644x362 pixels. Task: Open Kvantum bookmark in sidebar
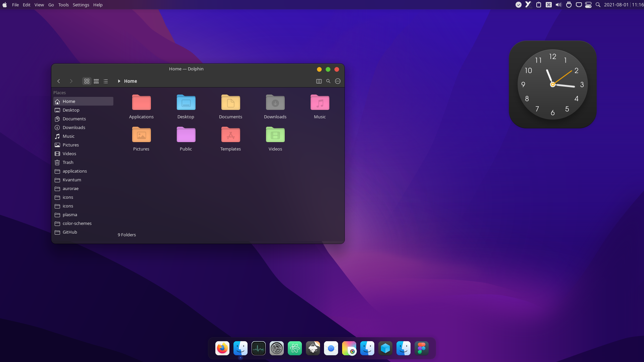click(x=83, y=180)
